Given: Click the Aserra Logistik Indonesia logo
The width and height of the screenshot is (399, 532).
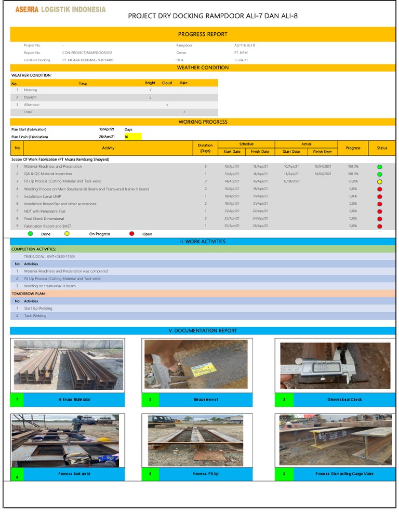Looking at the screenshot, I should click(60, 9).
